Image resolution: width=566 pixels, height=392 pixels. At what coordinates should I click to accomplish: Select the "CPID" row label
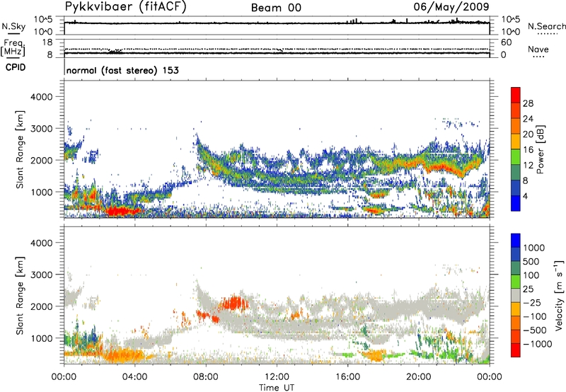[x=16, y=67]
